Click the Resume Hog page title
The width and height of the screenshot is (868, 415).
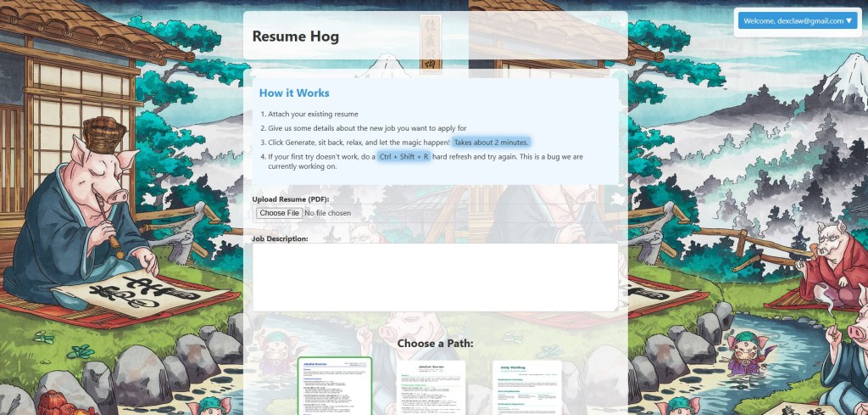(295, 36)
